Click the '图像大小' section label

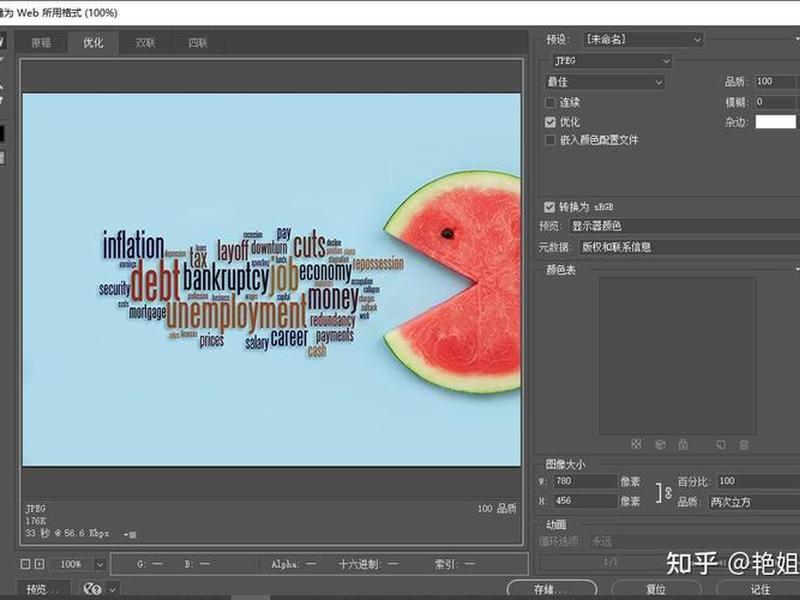[565, 464]
